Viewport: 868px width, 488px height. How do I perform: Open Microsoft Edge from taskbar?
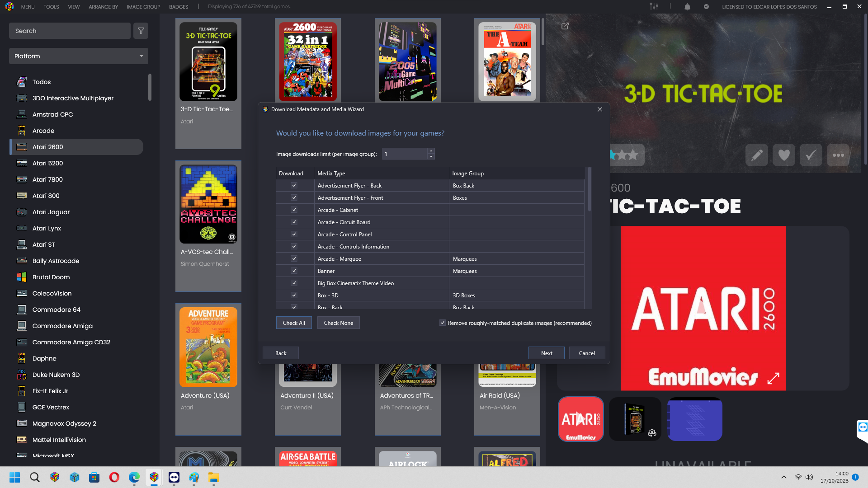pos(134,477)
